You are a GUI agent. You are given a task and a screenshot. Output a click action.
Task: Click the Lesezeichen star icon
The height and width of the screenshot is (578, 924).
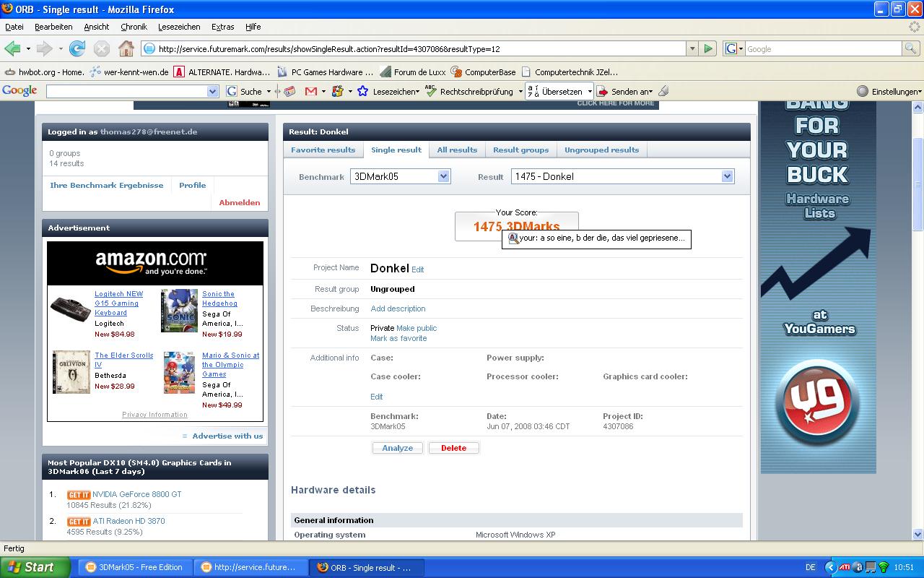[362, 91]
